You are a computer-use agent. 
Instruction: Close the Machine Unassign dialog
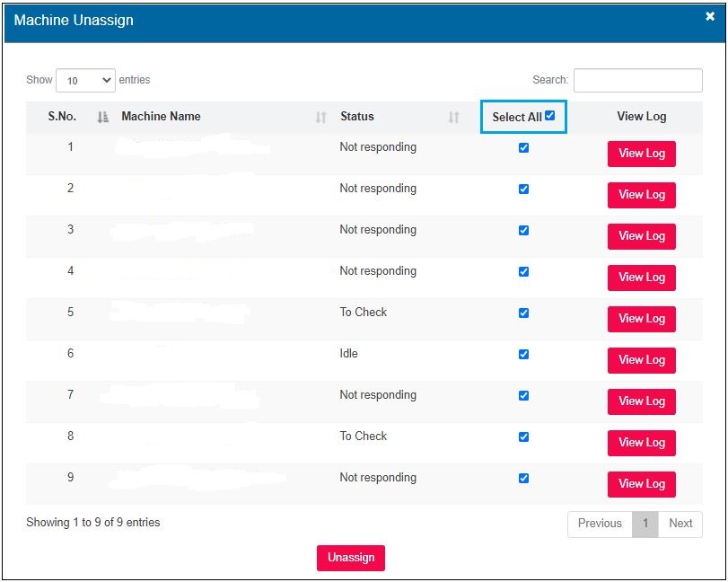(x=710, y=16)
